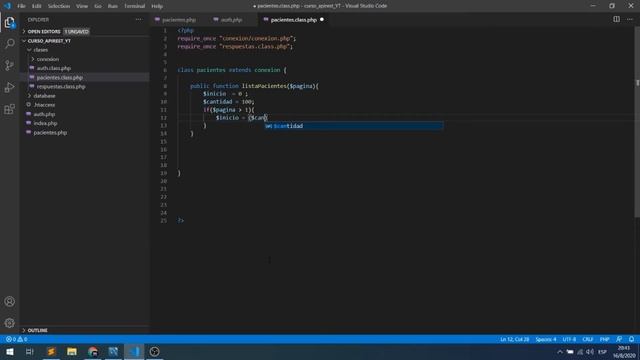Click the ESP input language indicator
This screenshot has width=640, height=360.
tap(602, 352)
